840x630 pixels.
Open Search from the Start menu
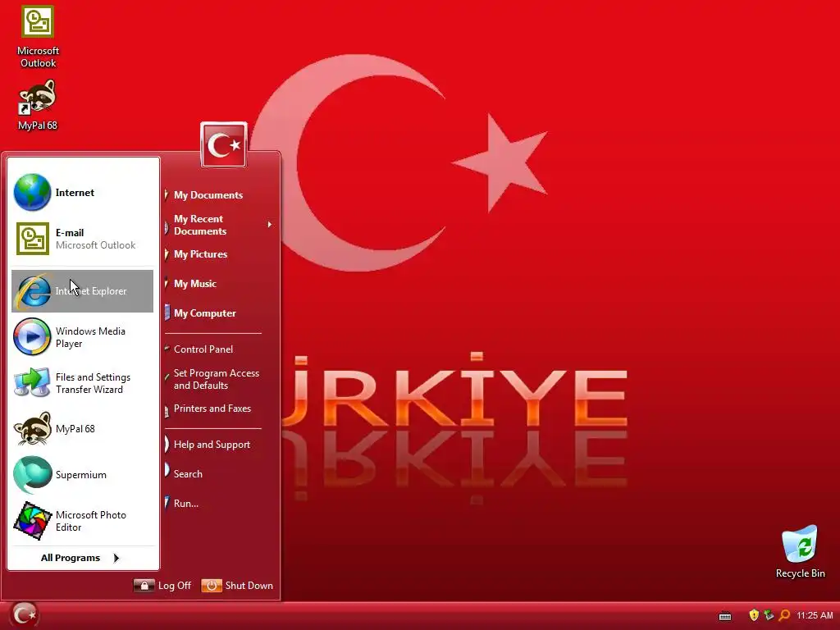coord(188,474)
